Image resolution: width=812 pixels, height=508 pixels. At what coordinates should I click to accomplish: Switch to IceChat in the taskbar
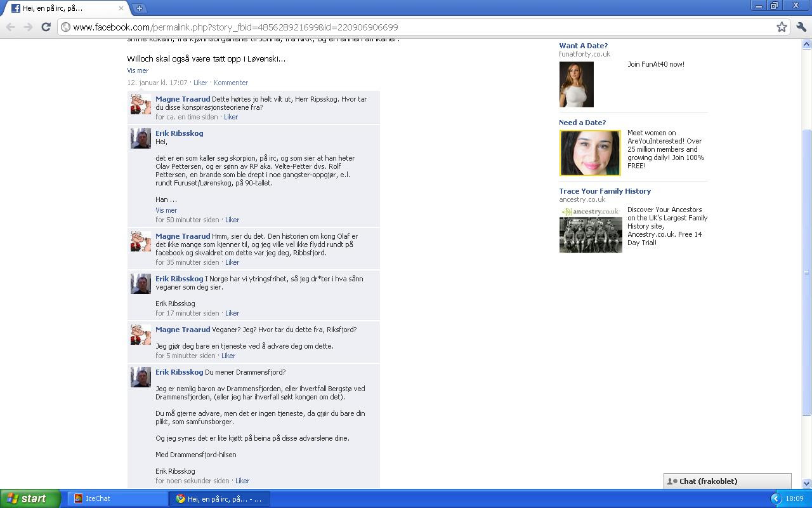point(117,498)
